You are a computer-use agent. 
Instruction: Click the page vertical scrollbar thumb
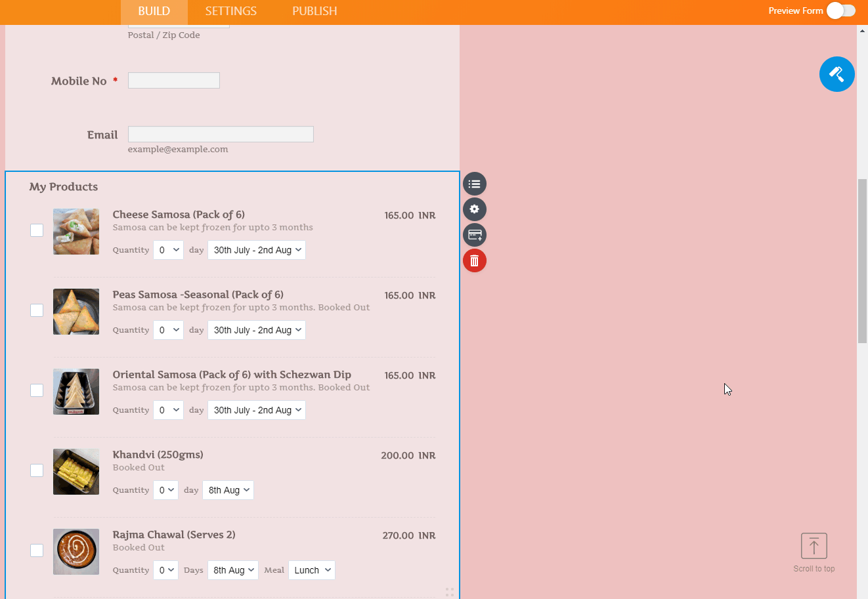pyautogui.click(x=862, y=260)
